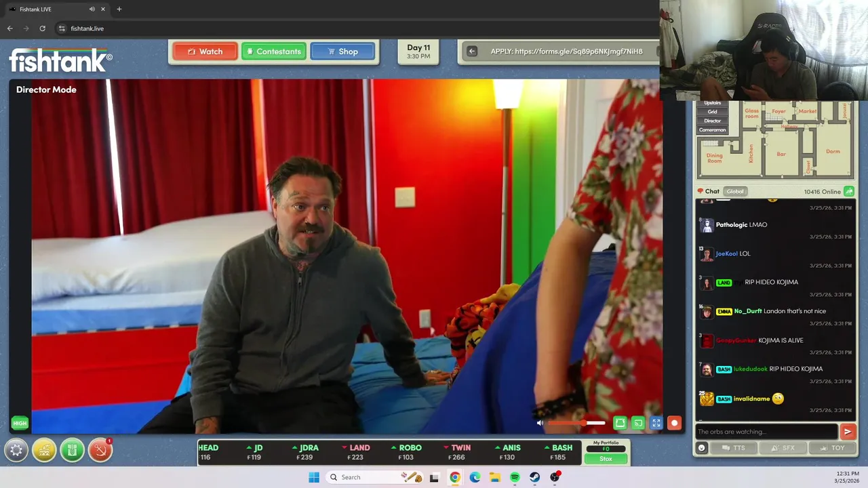Open Stox from My Portfolio
This screenshot has width=868, height=488.
[606, 459]
